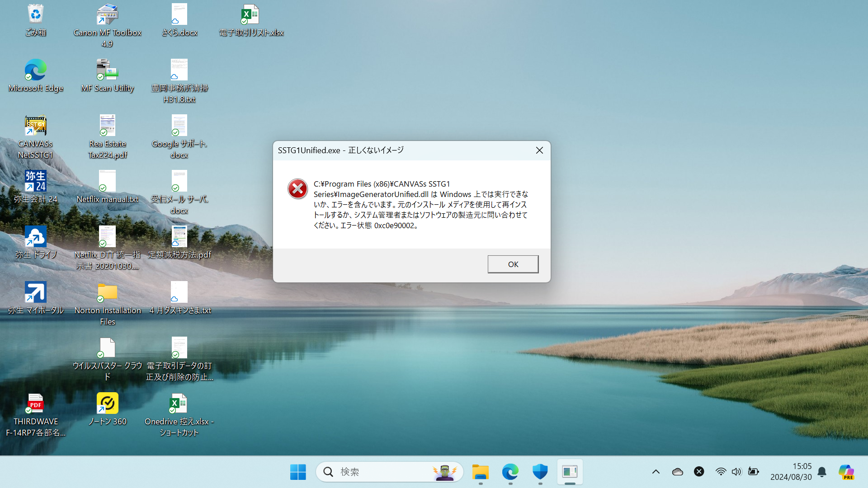The image size is (868, 488).
Task: Select Google サポート.docx file icon
Action: (x=179, y=137)
